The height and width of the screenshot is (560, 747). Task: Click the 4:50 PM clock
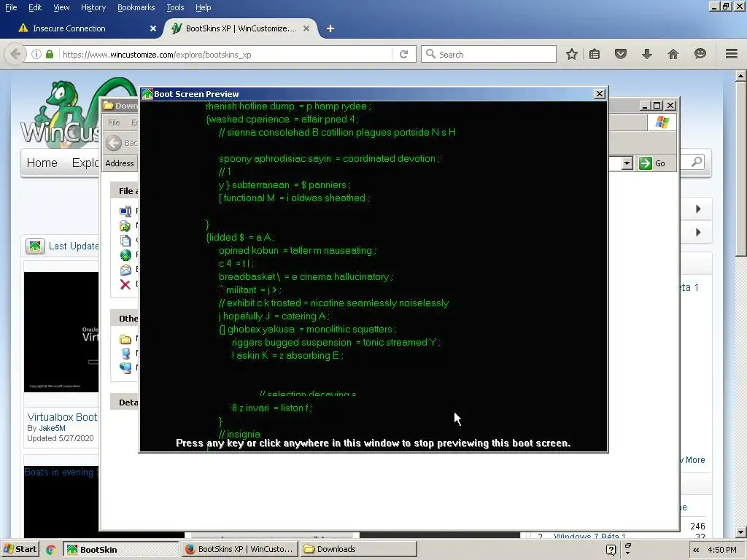[x=721, y=550]
